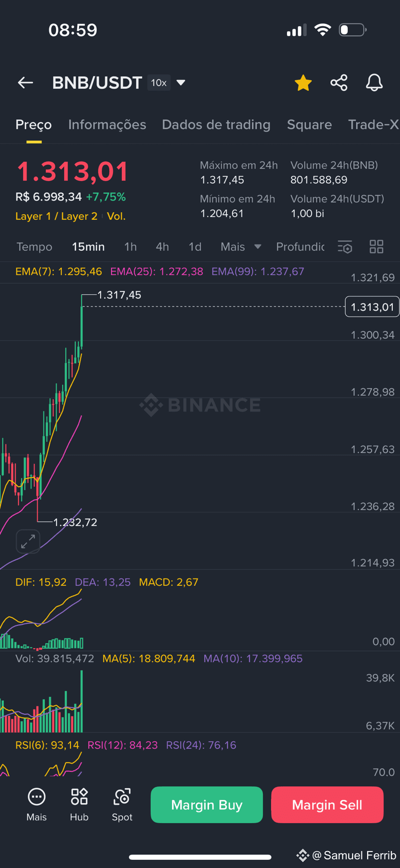
Task: Select the 4h chart interval
Action: [162, 247]
